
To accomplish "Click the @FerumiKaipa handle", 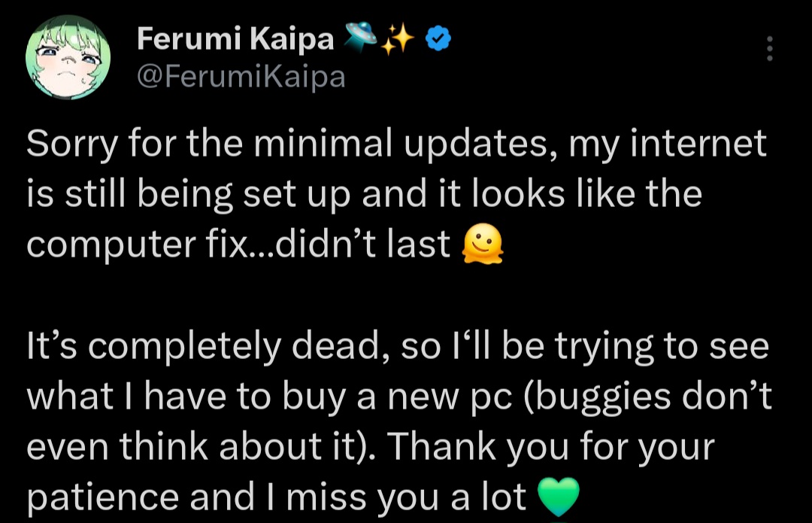I will (241, 77).
